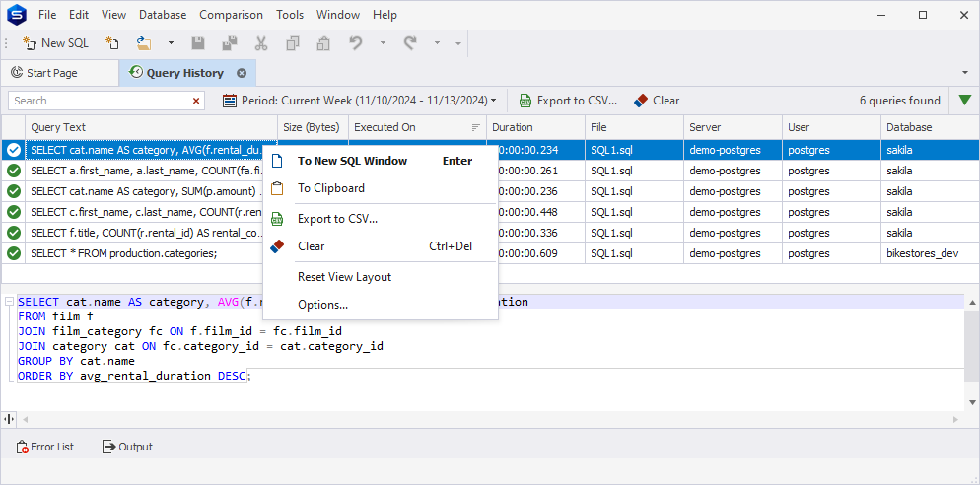
Task: Click the Undo arrow icon
Action: (356, 43)
